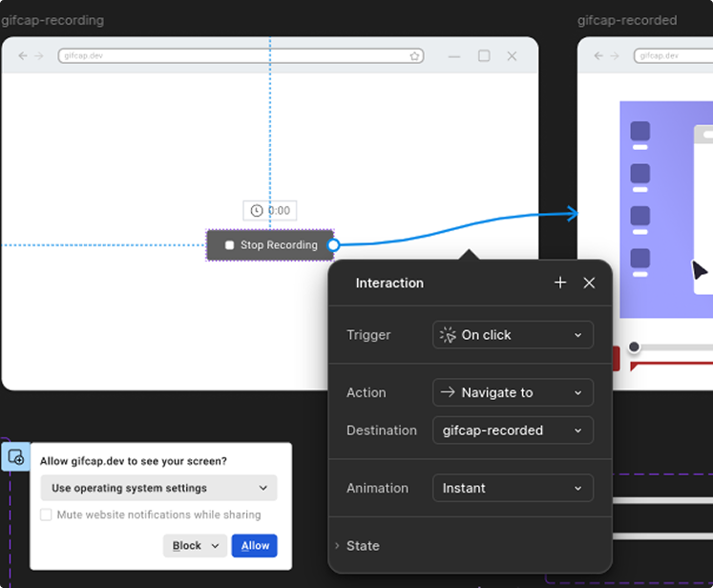Open the Animation dropdown showing Instant
Viewport: 713px width, 588px height.
(x=513, y=488)
